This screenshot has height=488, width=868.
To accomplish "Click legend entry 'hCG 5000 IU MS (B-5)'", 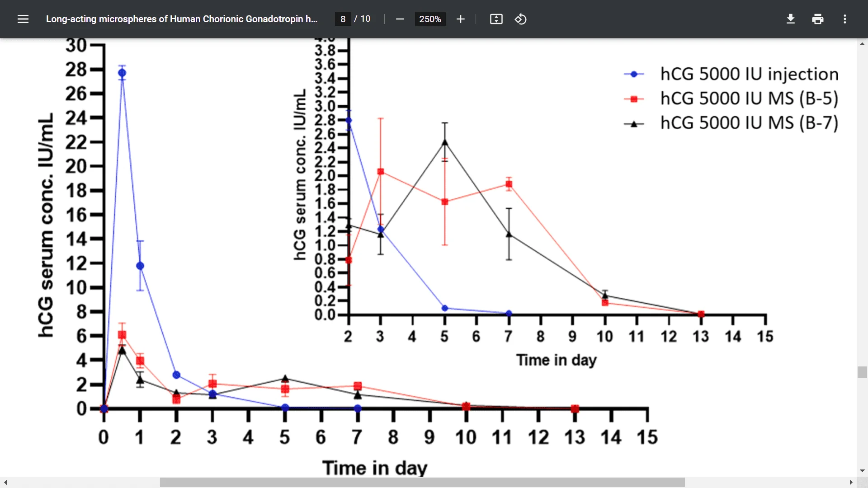I will point(749,99).
